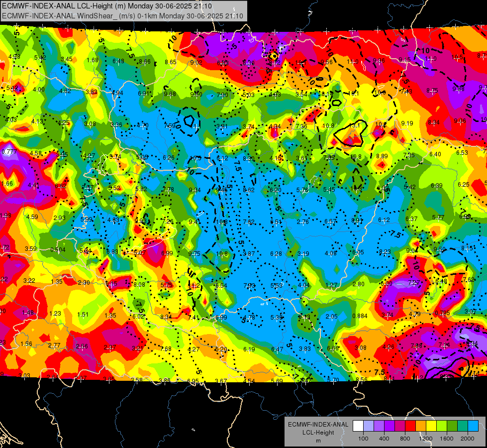The width and height of the screenshot is (487, 448).
Task: Click the 7.93 wind shear value
Action: [x=249, y=285]
